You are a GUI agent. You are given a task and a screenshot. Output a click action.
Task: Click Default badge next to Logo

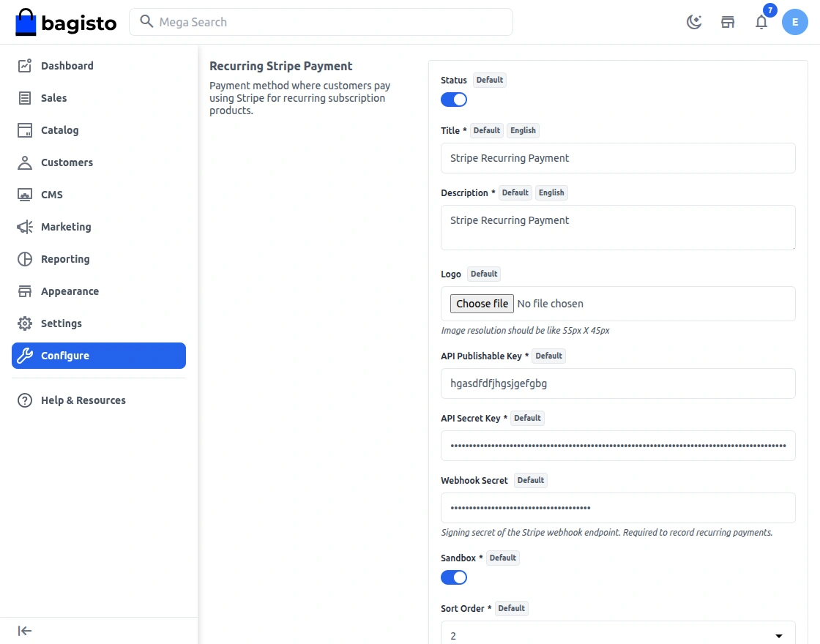(x=484, y=274)
